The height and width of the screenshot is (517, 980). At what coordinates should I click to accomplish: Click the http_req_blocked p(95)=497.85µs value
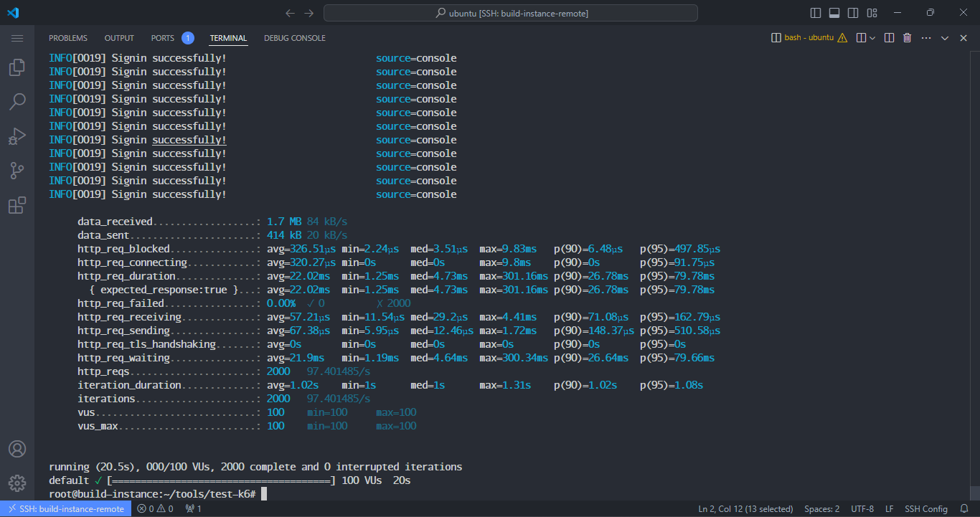[x=680, y=249]
